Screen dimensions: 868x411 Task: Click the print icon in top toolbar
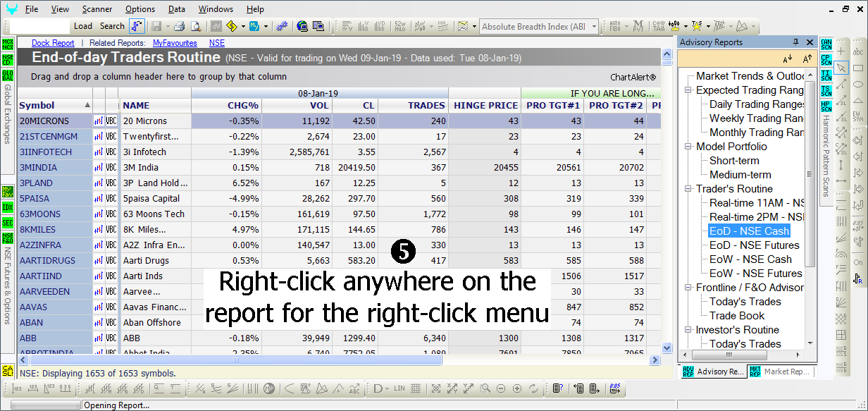[x=180, y=26]
